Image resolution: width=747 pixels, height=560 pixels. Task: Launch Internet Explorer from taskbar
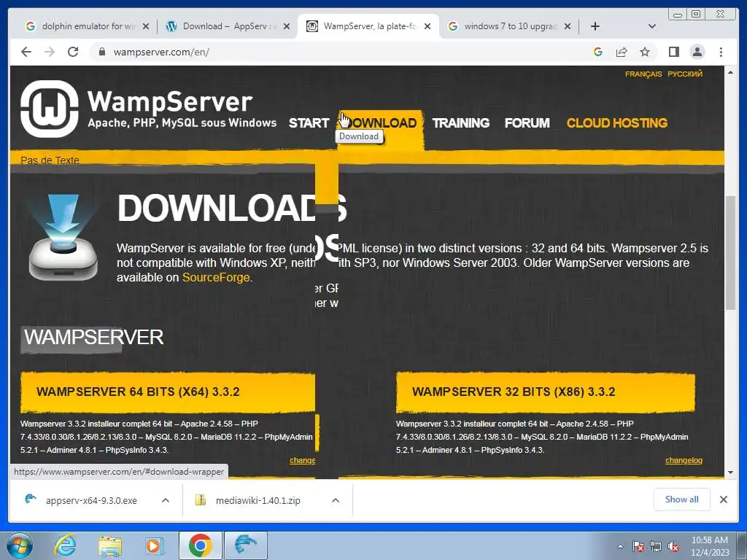point(64,545)
